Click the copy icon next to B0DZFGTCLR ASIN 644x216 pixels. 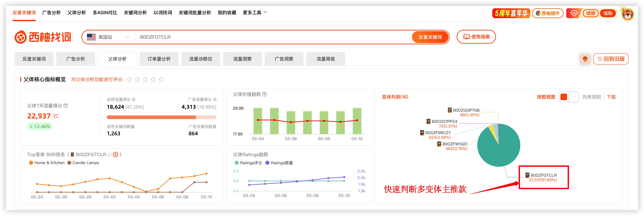coord(109,154)
